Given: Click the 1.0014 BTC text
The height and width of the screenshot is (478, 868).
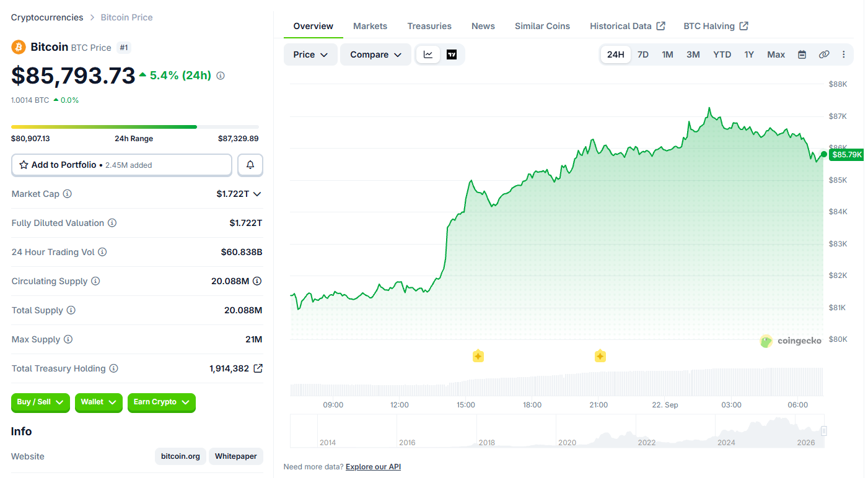Looking at the screenshot, I should pyautogui.click(x=30, y=100).
